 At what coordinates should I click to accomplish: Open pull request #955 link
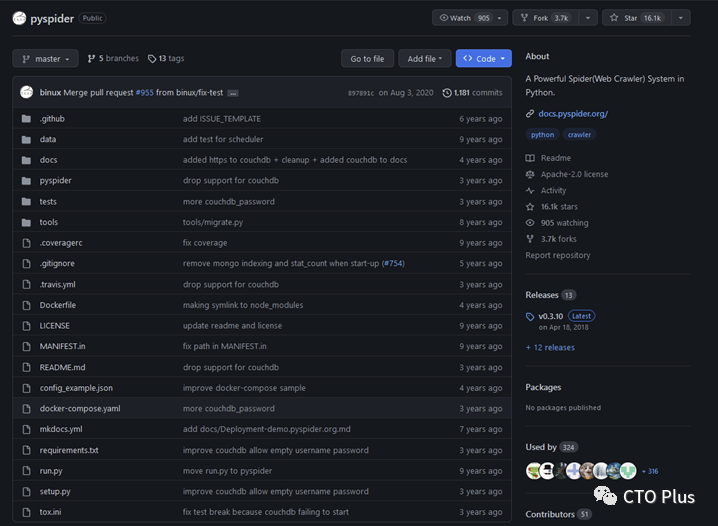click(x=145, y=92)
